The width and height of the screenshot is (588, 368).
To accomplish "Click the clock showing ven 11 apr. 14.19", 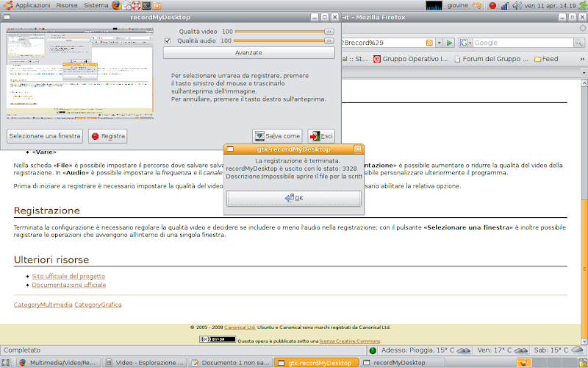I will (x=550, y=5).
